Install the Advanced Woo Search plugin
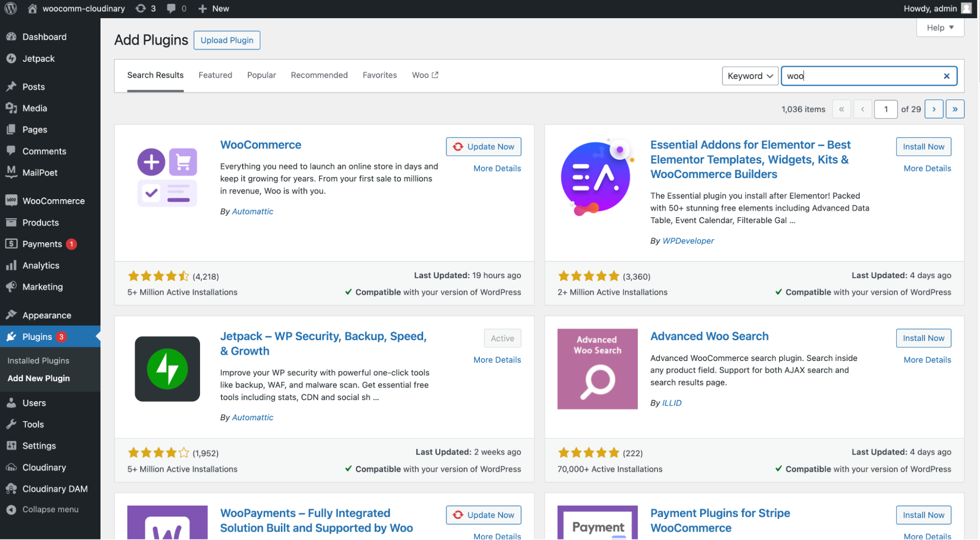The width and height of the screenshot is (980, 540). pyautogui.click(x=923, y=338)
